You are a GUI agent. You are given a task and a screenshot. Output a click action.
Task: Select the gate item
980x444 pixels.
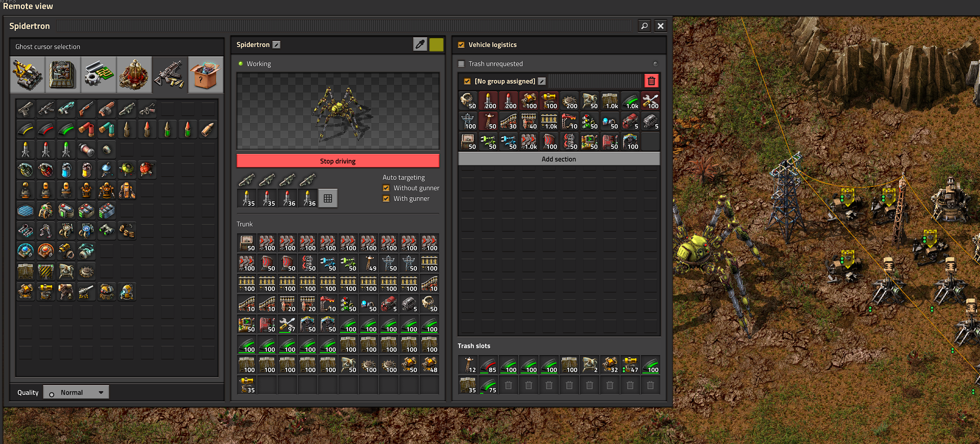(x=46, y=271)
